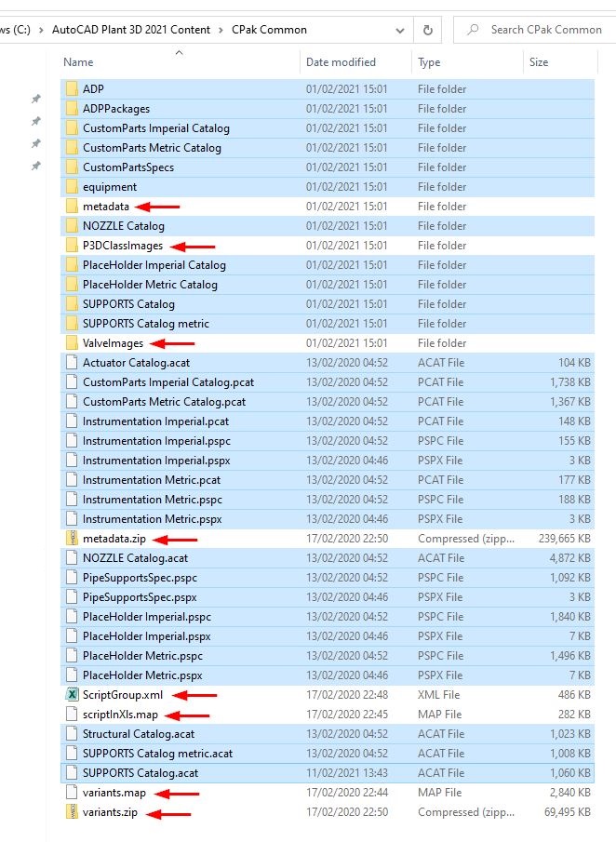Sort files by the Type column header
This screenshot has height=842, width=616.
(x=429, y=62)
